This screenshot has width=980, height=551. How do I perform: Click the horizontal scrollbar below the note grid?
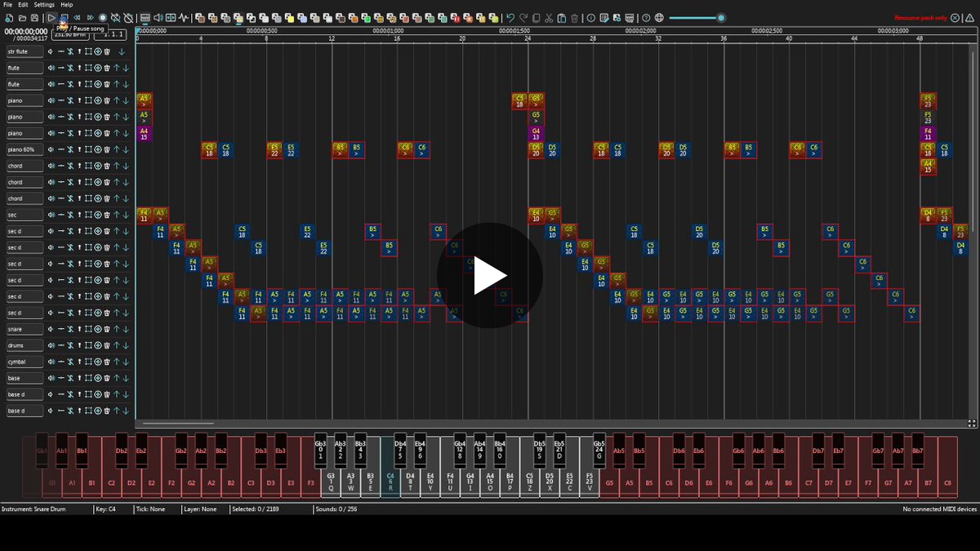coord(179,423)
